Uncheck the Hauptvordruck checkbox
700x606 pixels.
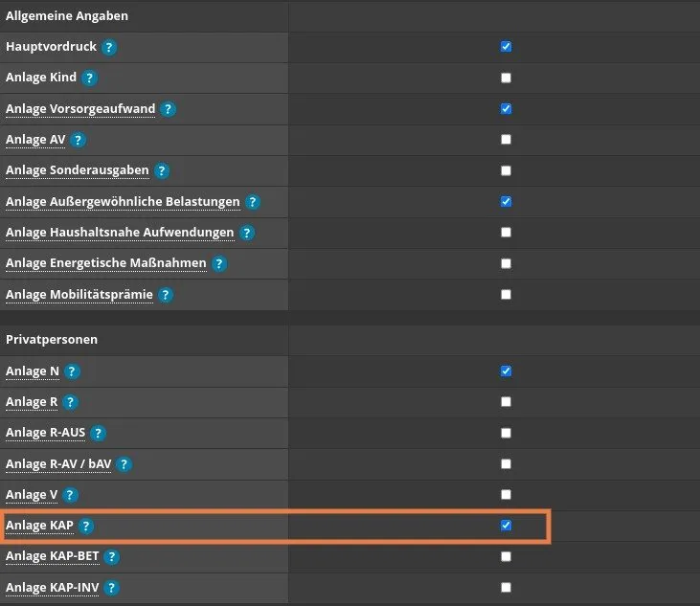pos(507,47)
